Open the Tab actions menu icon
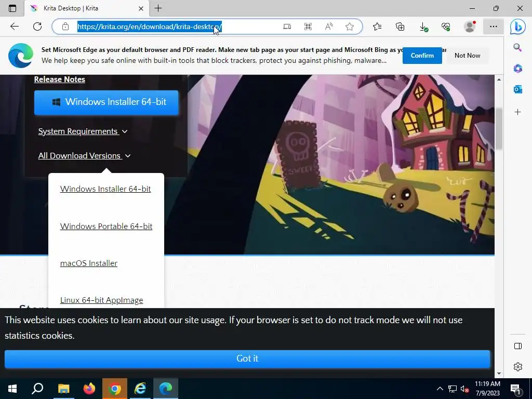This screenshot has height=399, width=532. coord(12,8)
